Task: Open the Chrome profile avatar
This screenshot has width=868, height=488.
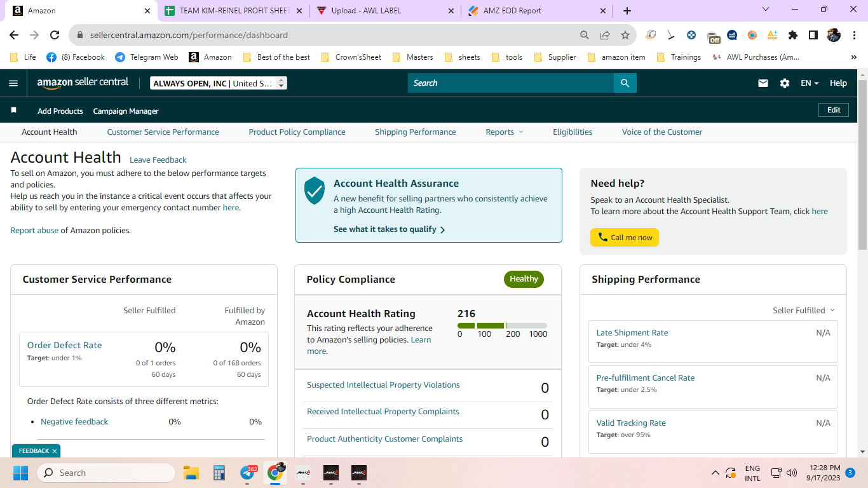Action: click(x=834, y=35)
